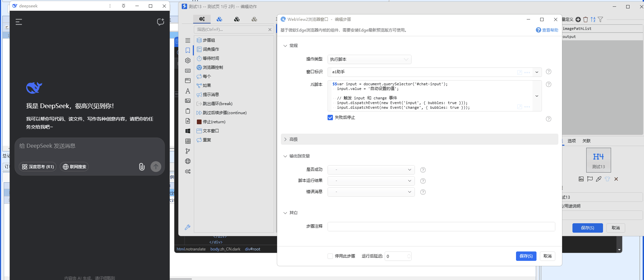Select 步骤组 step in list
Viewport: 644px width, 280px height.
coord(206,40)
